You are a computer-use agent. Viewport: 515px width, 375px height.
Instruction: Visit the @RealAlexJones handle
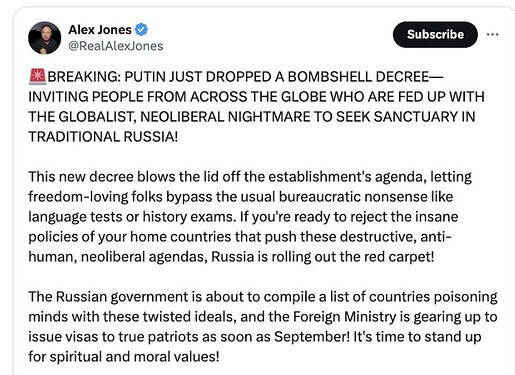tap(116, 46)
